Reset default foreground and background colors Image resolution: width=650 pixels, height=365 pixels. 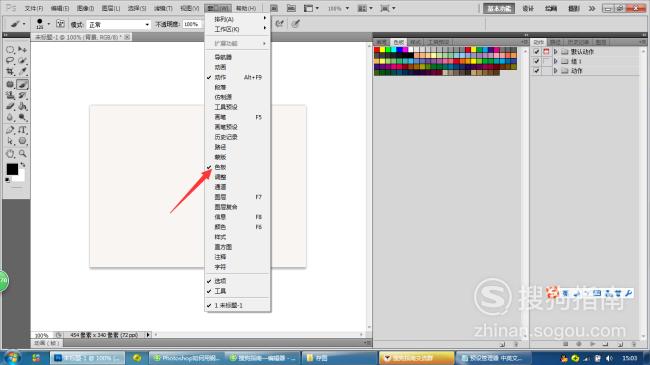coord(7,180)
